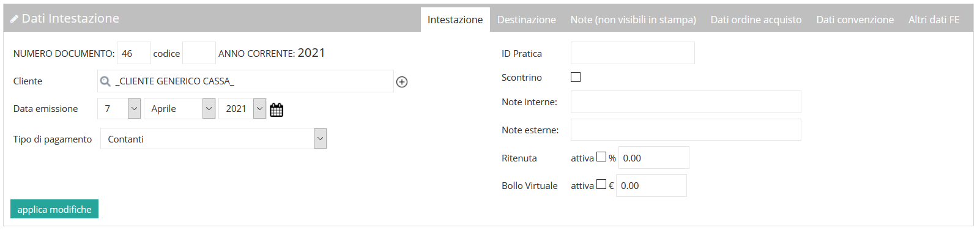Enable the Bollo Virtuale attiva checkbox
The width and height of the screenshot is (980, 233).
click(x=601, y=184)
